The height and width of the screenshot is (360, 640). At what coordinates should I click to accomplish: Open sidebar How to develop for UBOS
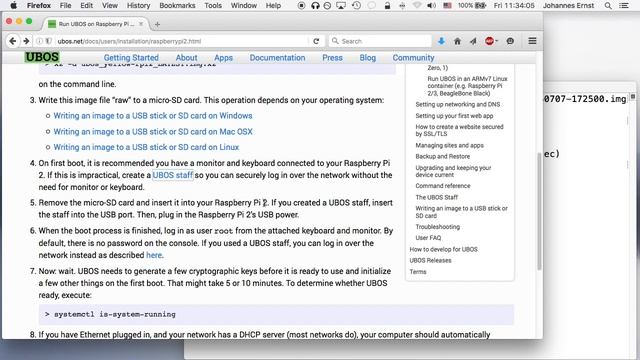click(x=444, y=249)
